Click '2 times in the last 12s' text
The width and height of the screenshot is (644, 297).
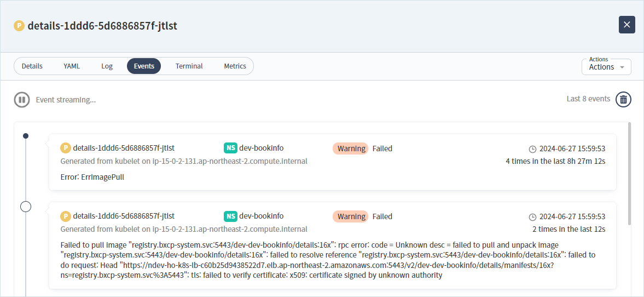[x=568, y=229]
